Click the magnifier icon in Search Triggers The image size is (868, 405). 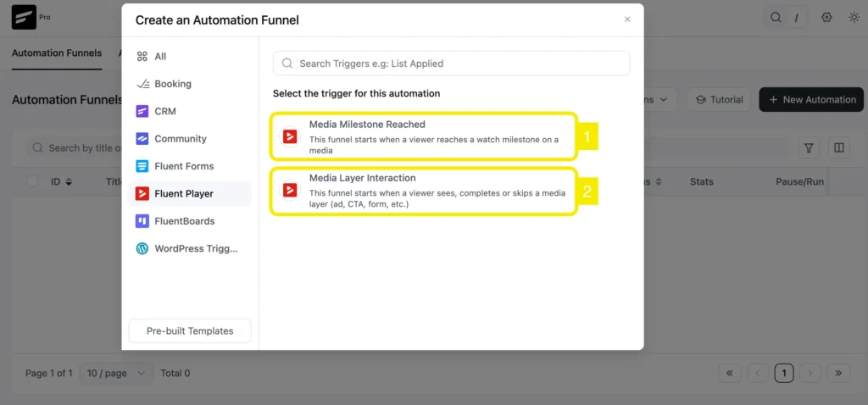[x=287, y=63]
